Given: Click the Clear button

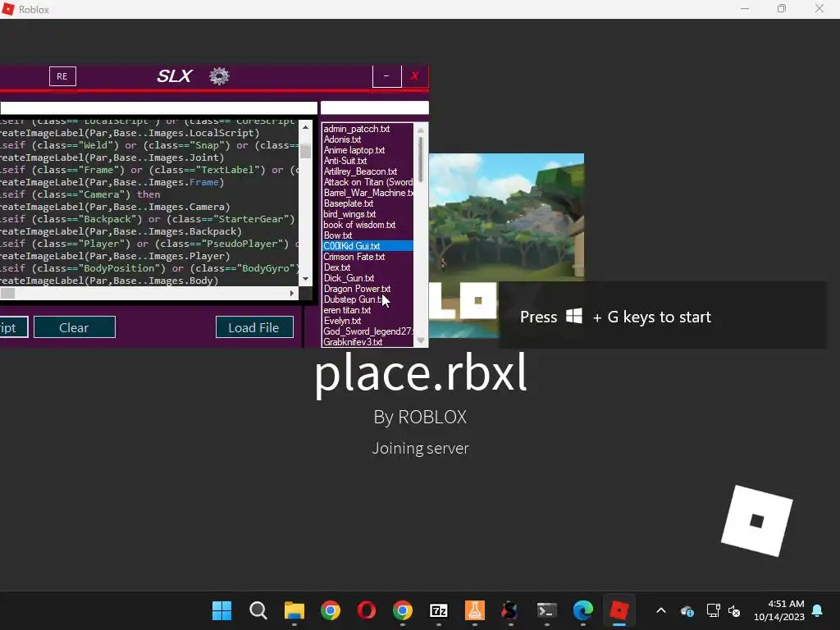Looking at the screenshot, I should (75, 327).
